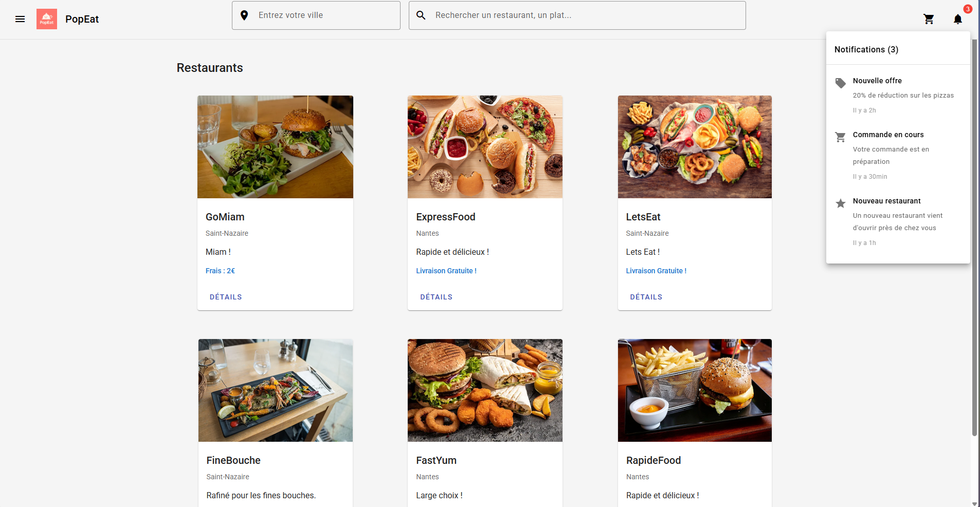Screen dimensions: 980x507
Task: Select the FastYum restaurant image
Action: 485,390
